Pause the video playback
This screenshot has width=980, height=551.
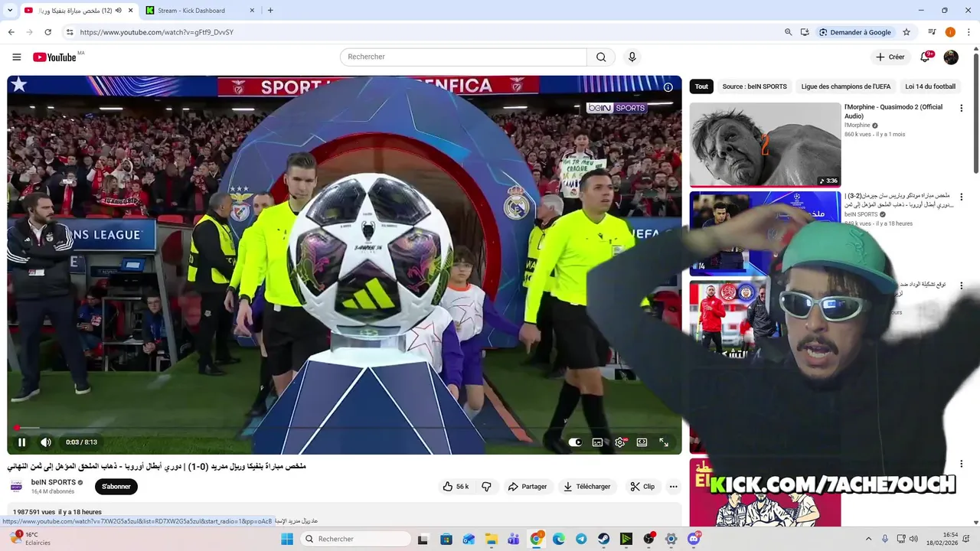[x=21, y=442]
